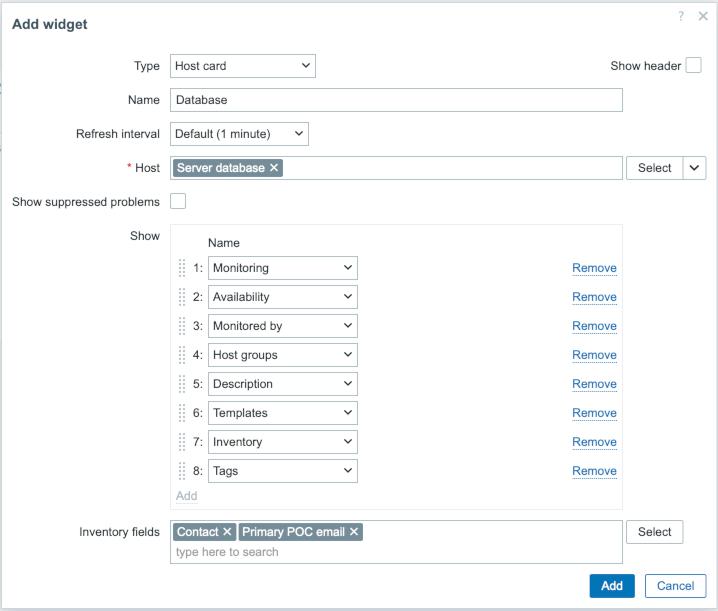Click the Add link under Show list
718x611 pixels.
click(186, 496)
